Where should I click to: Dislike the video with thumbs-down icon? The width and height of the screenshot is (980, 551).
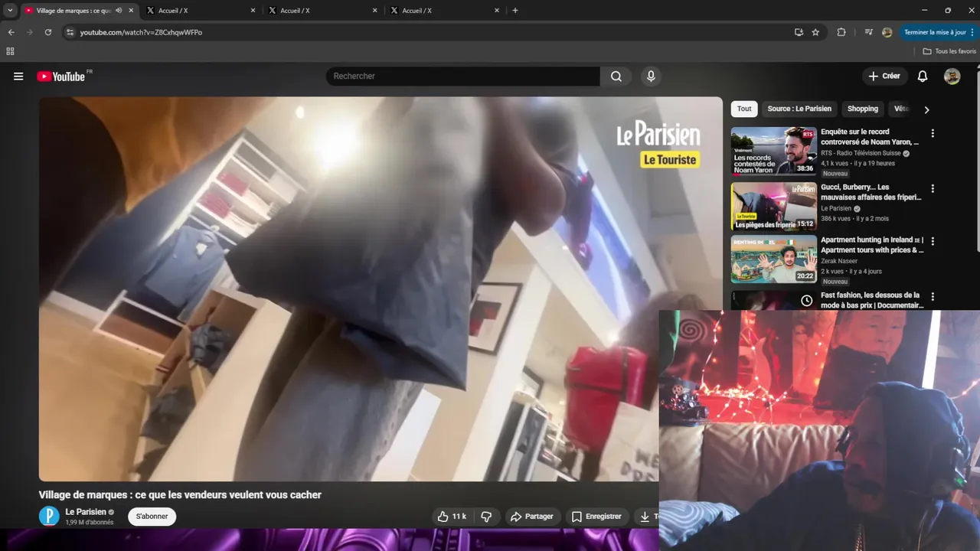(x=486, y=517)
